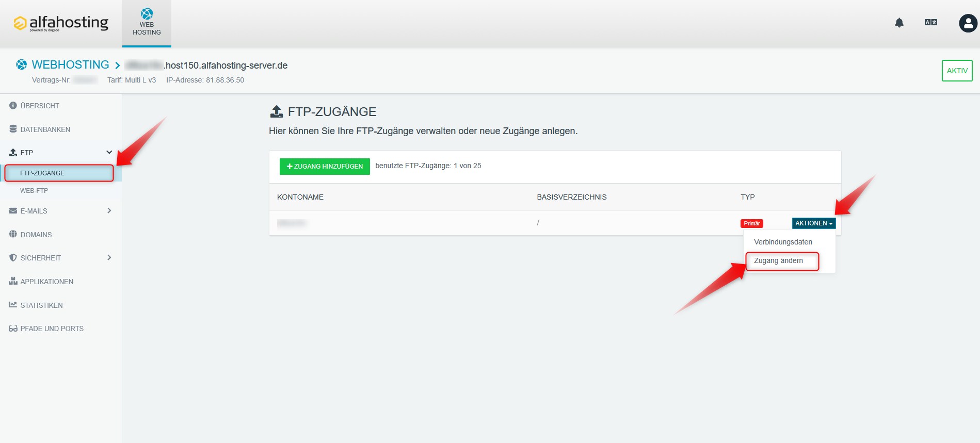Click the alfahosting logo

[61, 23]
